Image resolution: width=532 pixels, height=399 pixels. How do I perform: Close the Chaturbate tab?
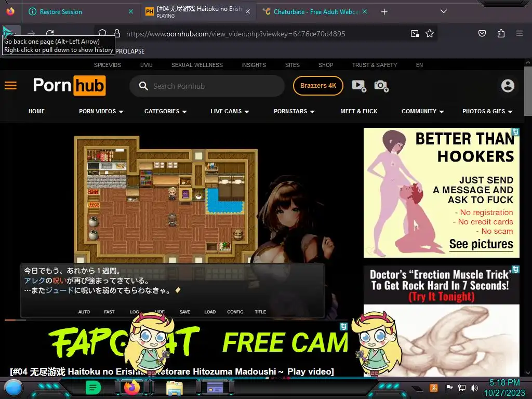pyautogui.click(x=365, y=11)
